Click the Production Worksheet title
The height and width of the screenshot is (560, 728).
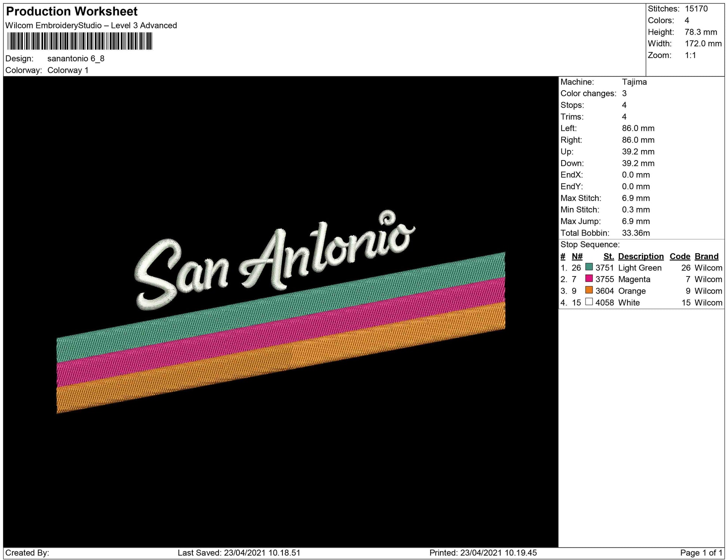[x=72, y=12]
